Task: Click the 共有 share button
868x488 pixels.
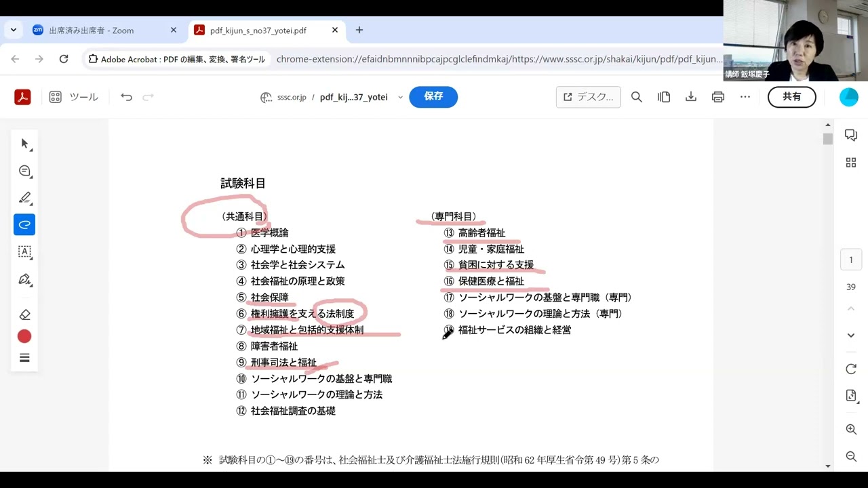Action: 792,97
